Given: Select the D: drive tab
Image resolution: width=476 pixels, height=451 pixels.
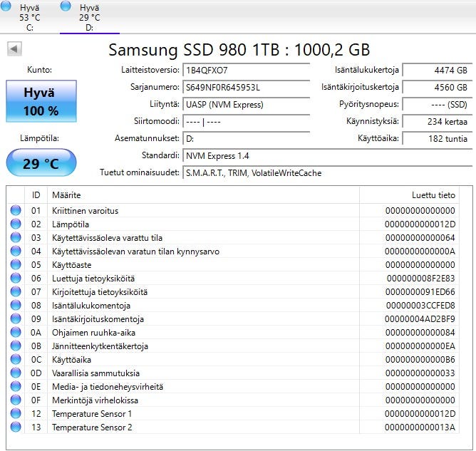Looking at the screenshot, I should [90, 16].
